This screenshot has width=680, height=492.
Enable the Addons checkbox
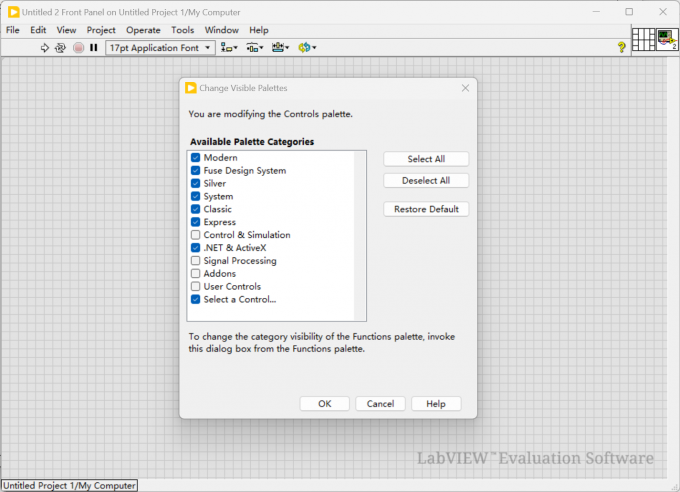[196, 273]
